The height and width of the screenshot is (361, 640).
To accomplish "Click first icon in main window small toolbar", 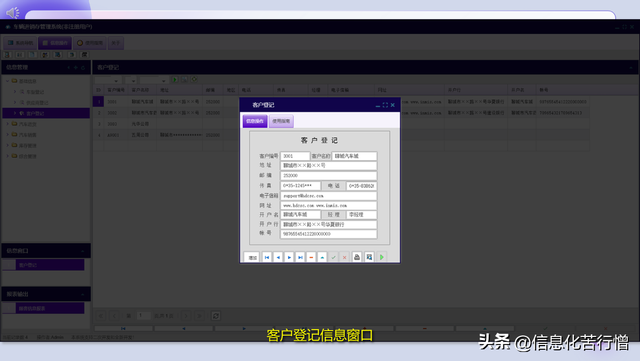I will (7, 55).
